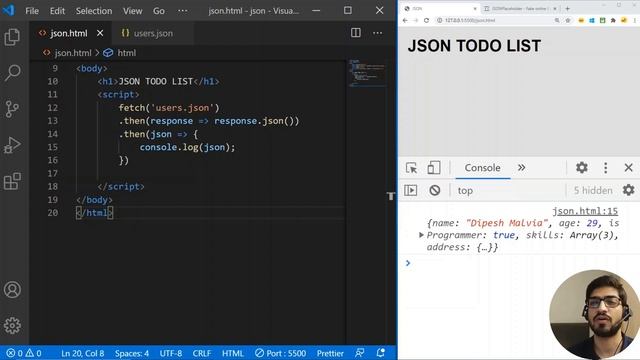Viewport: 640px width, 360px height.
Task: Open the Selection menu
Action: (94, 11)
